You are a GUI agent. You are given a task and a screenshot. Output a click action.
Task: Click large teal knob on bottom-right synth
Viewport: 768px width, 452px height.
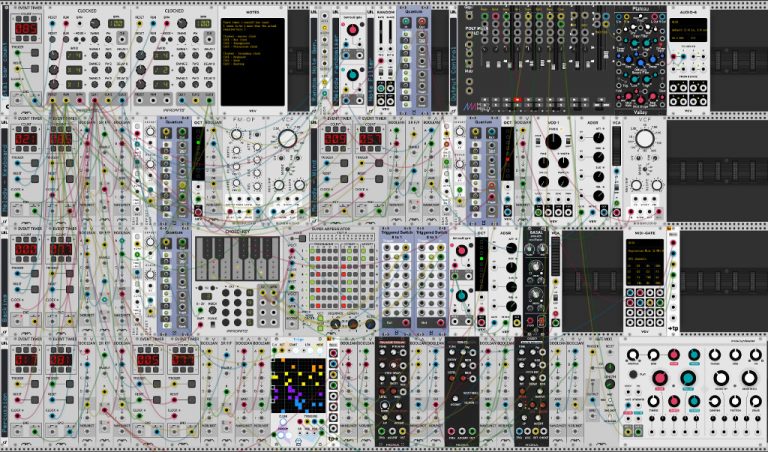[688, 378]
